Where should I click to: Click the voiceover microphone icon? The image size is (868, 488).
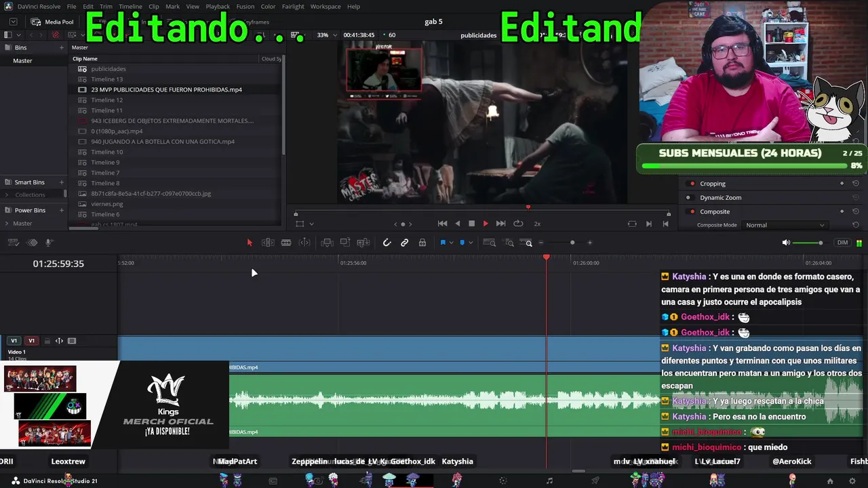50,243
